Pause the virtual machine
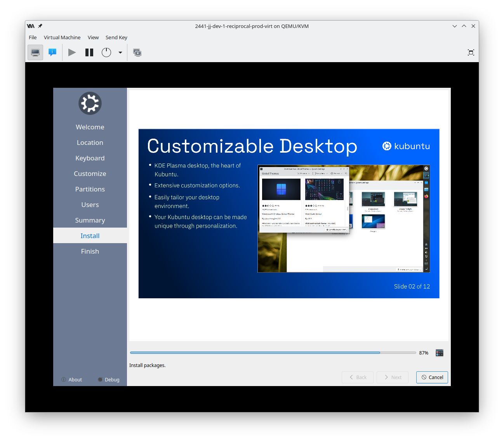 point(89,52)
